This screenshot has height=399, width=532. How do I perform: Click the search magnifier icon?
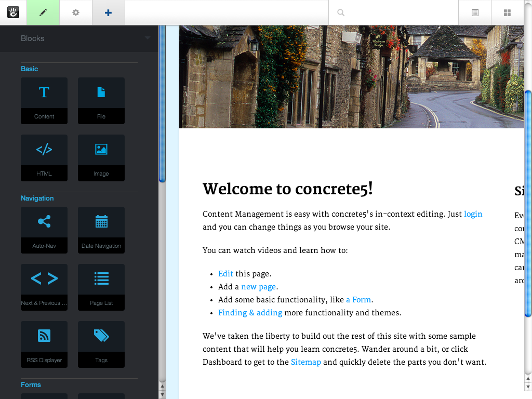pos(341,12)
